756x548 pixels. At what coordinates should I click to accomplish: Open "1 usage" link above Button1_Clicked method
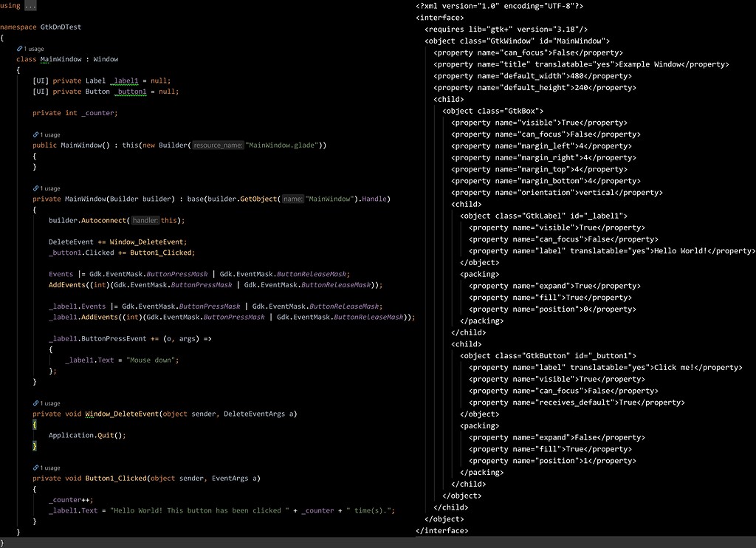coord(49,467)
